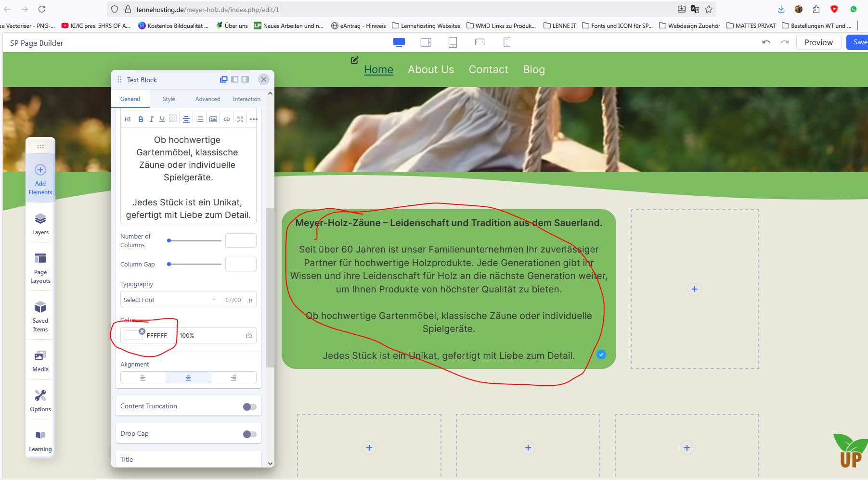Click the undo arrow in the top bar

tap(766, 42)
